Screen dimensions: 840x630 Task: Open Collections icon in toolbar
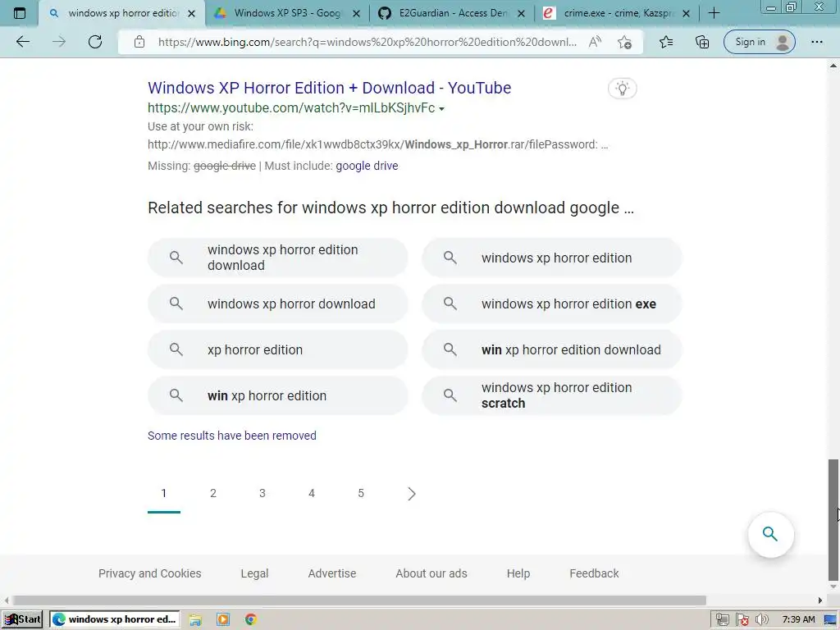pyautogui.click(x=702, y=42)
